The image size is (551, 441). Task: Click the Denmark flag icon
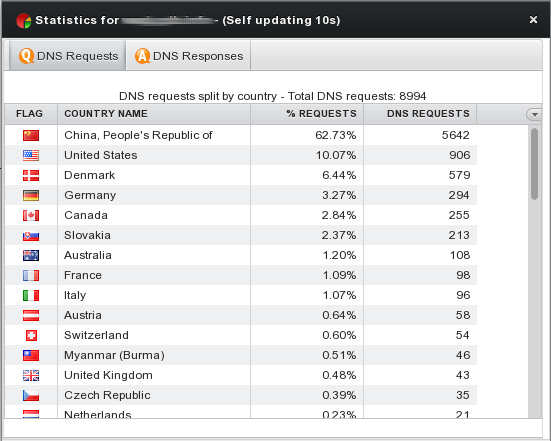(x=31, y=175)
